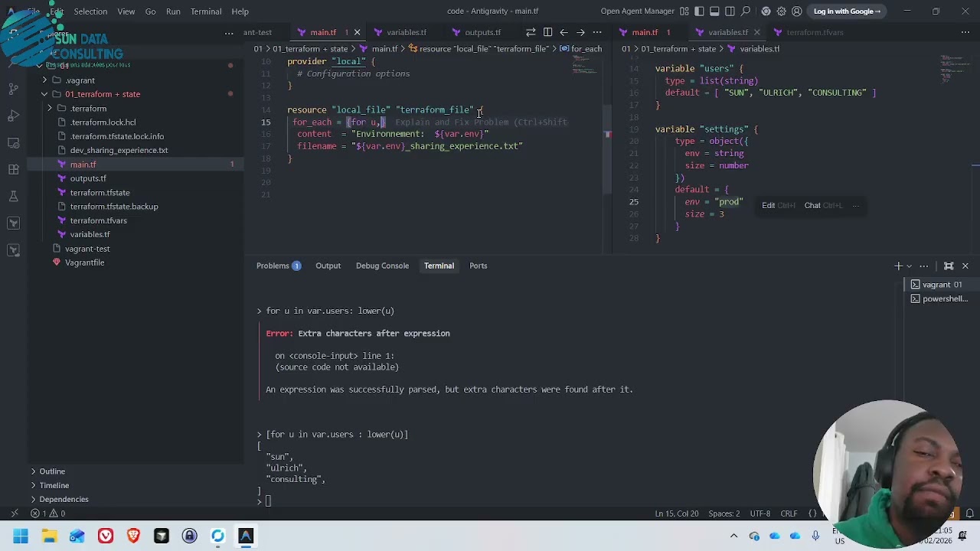Open the File menu
Viewport: 980px width, 551px height.
coord(34,11)
